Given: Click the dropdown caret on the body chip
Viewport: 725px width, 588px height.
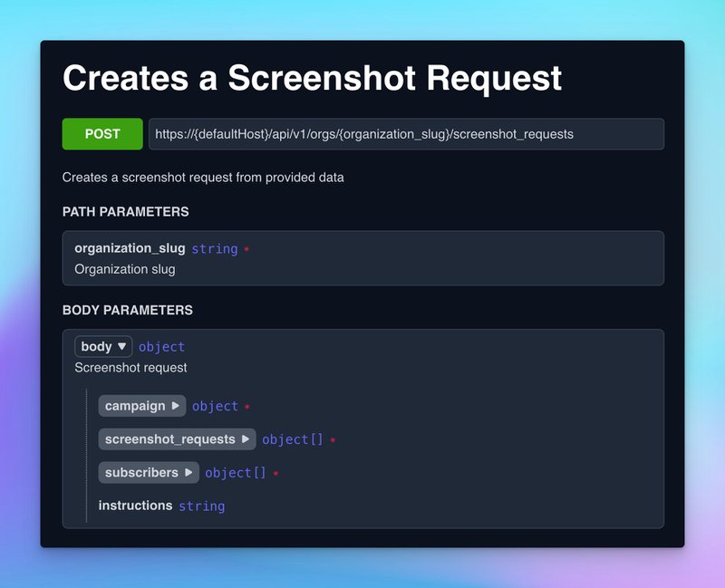Looking at the screenshot, I should tap(121, 345).
